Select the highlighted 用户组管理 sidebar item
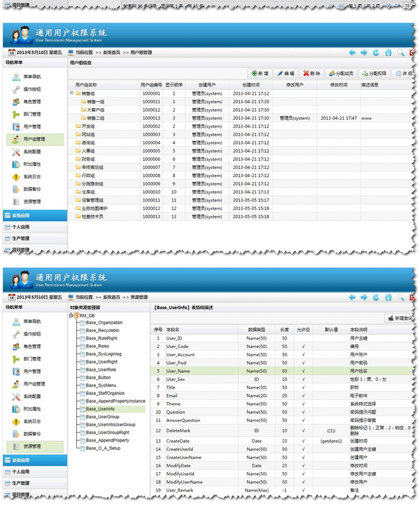This screenshot has width=420, height=507. click(35, 139)
